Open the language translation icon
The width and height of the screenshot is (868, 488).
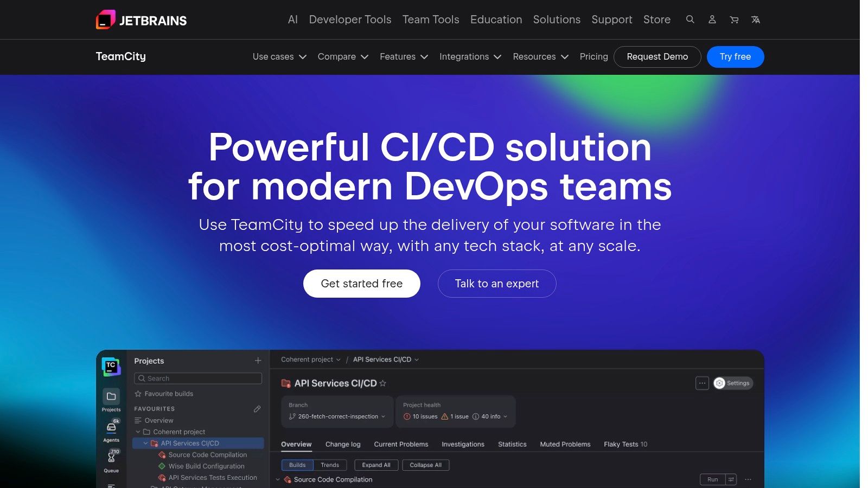pyautogui.click(x=755, y=20)
